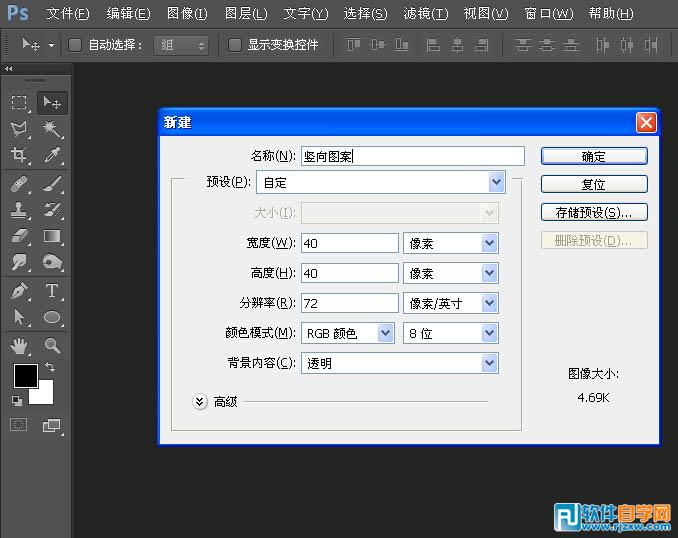Screen dimensions: 678x538
Task: Select the Pen tool
Action: [19, 291]
